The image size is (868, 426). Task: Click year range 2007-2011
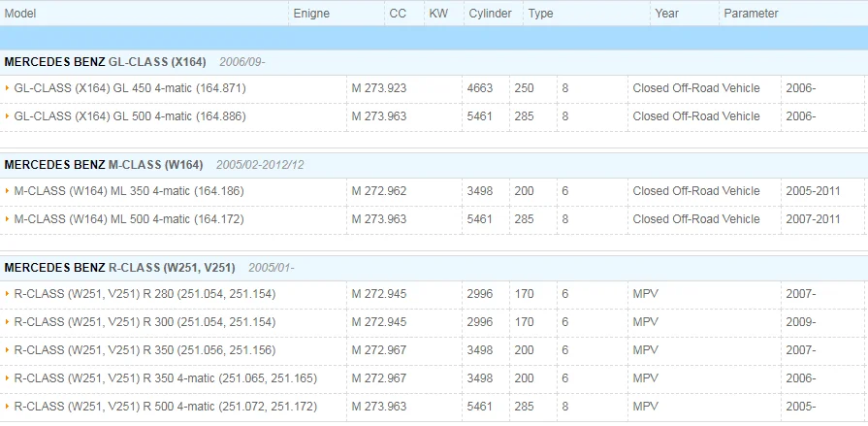[813, 219]
